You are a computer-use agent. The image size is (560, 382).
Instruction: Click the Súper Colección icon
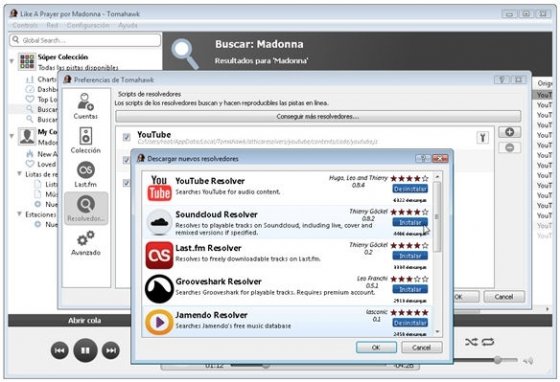coord(27,61)
